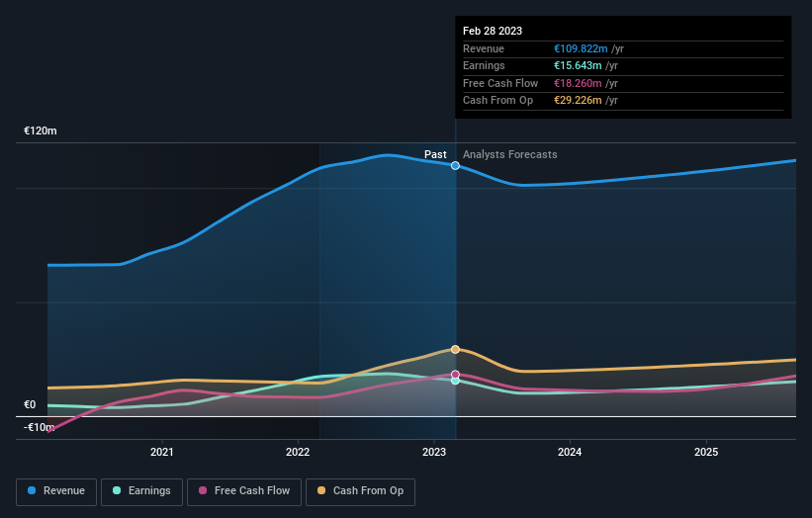Click the pink Free Cash Flow data point
812x518 pixels.
455,374
